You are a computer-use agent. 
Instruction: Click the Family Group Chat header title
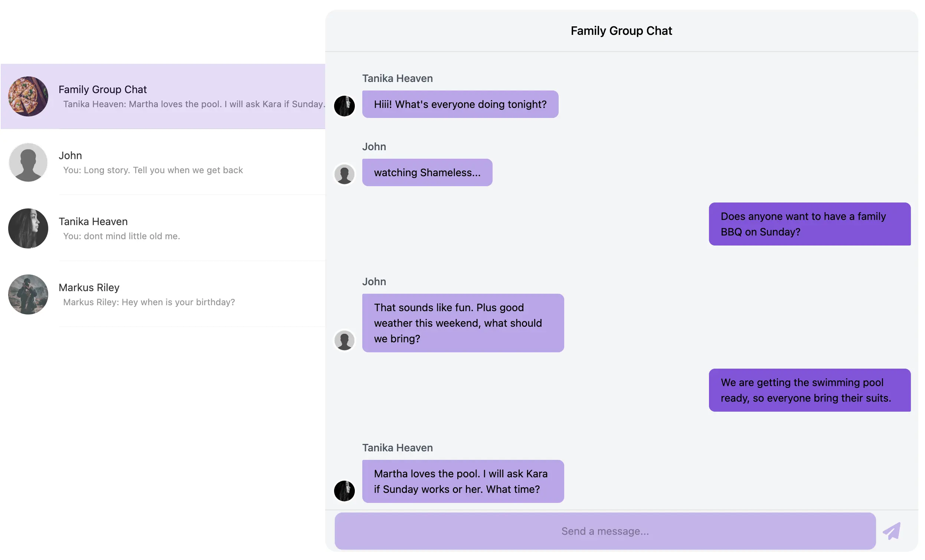click(621, 30)
